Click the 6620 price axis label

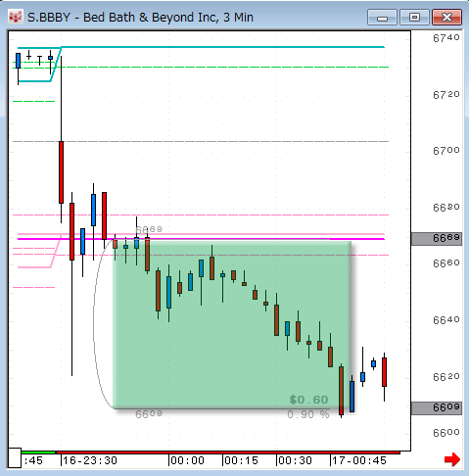(x=446, y=377)
